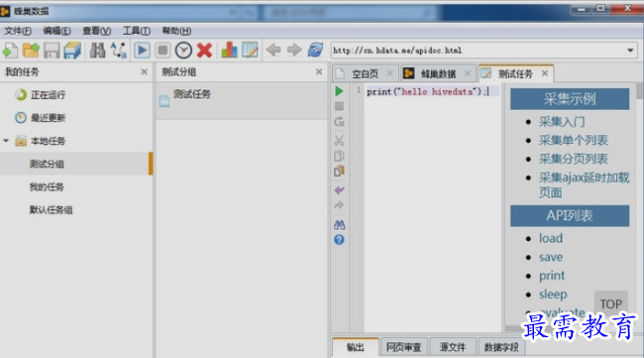The height and width of the screenshot is (358, 644).
Task: Open the 采集分页列表 link
Action: [574, 159]
